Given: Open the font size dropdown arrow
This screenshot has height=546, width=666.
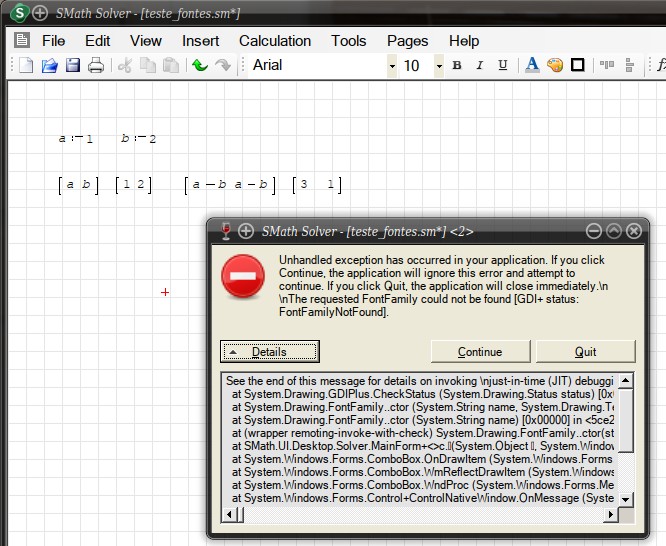Looking at the screenshot, I should point(439,66).
